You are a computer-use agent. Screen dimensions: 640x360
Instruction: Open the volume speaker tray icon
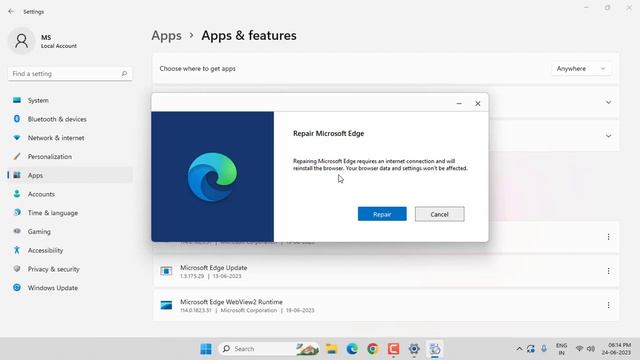[591, 349]
